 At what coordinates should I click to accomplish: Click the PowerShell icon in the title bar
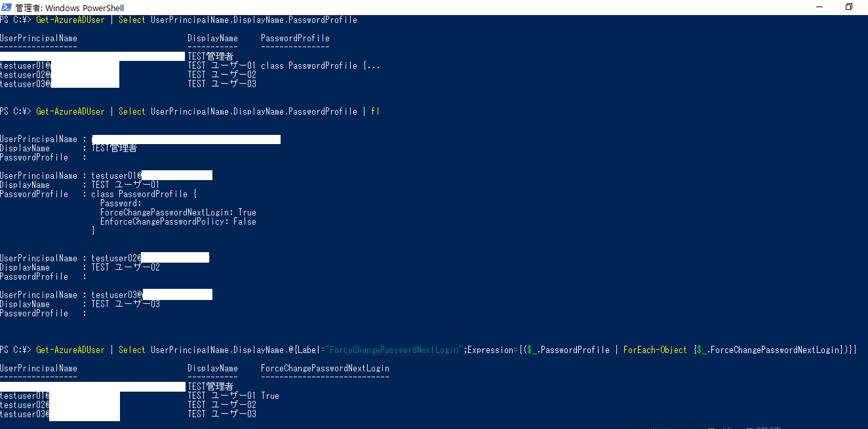coord(7,7)
